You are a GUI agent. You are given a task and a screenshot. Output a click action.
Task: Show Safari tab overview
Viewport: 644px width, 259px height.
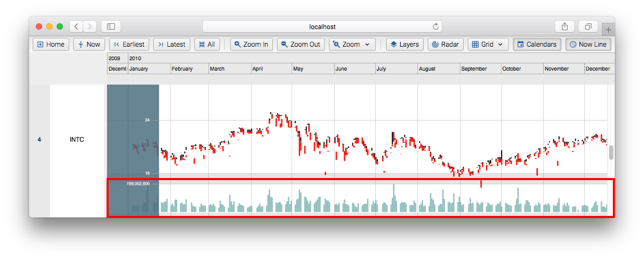tap(588, 26)
